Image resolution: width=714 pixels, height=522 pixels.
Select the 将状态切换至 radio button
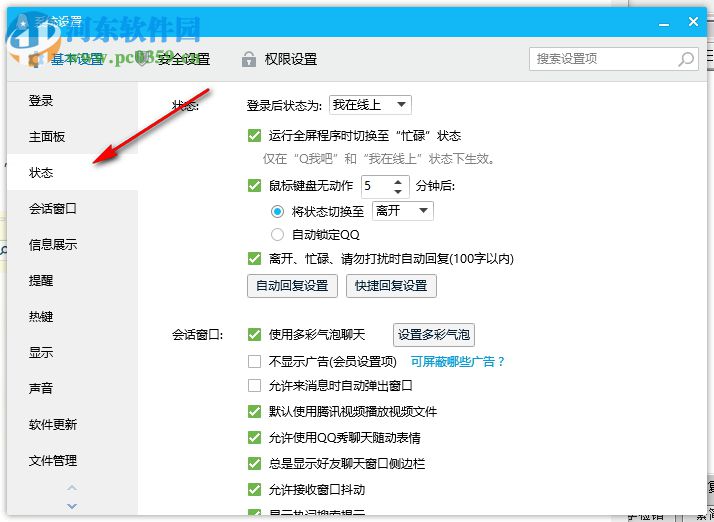click(x=277, y=212)
